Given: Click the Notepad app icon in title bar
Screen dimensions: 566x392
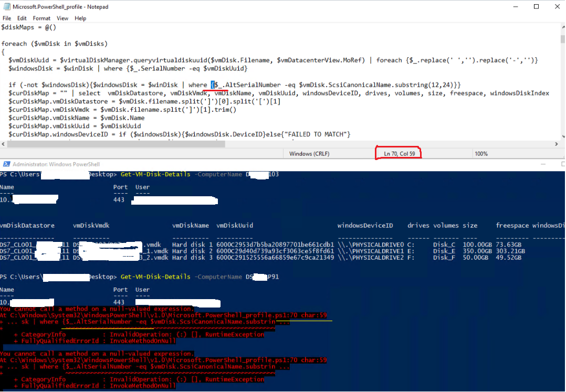Looking at the screenshot, I should pyautogui.click(x=6, y=6).
